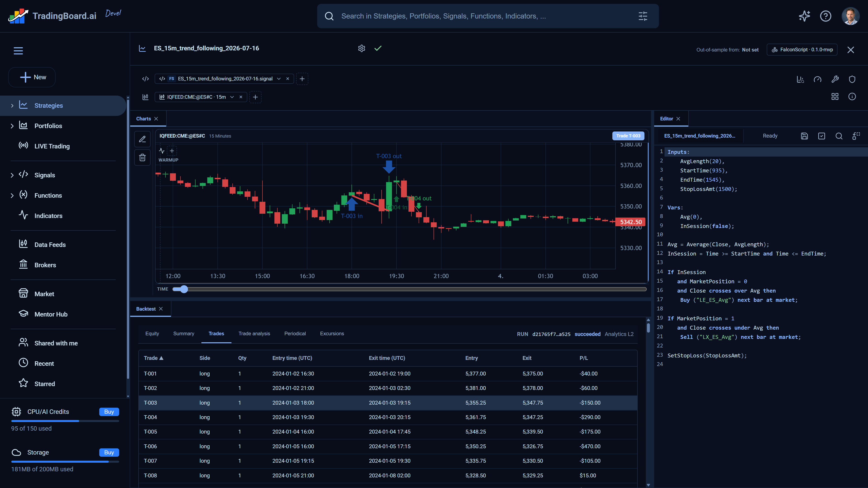The image size is (868, 488).
Task: Open Starred items in sidebar
Action: tap(45, 384)
